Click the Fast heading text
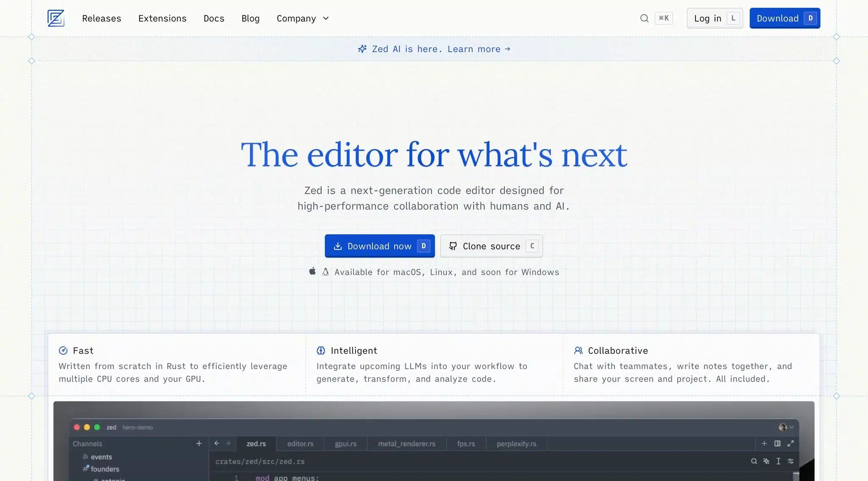Image resolution: width=868 pixels, height=481 pixels. coord(83,351)
